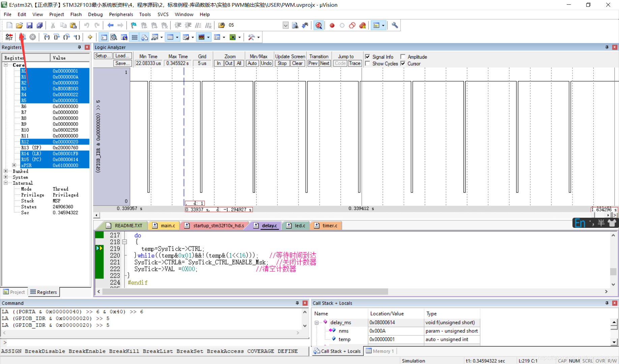Switch to the Memory 1 tab
Viewport: 619px width, 364px height.
tap(380, 351)
